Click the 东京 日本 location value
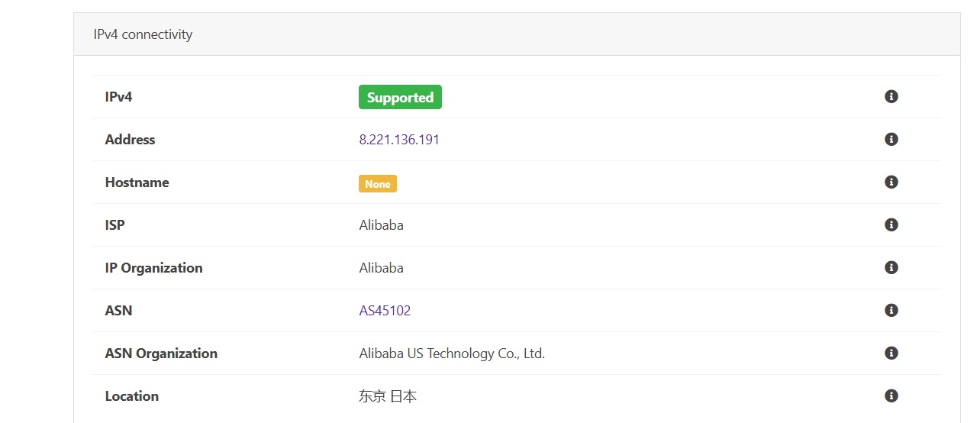The width and height of the screenshot is (980, 423). (388, 396)
